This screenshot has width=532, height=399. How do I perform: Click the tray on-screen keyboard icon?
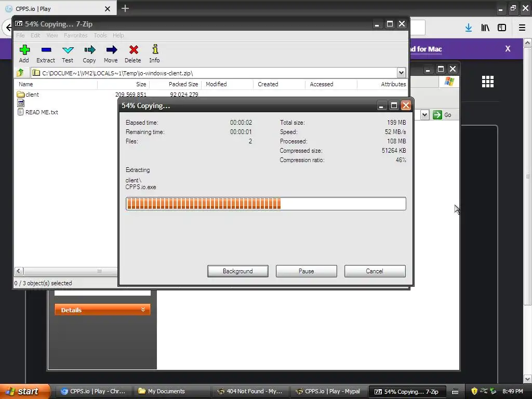tap(455, 392)
